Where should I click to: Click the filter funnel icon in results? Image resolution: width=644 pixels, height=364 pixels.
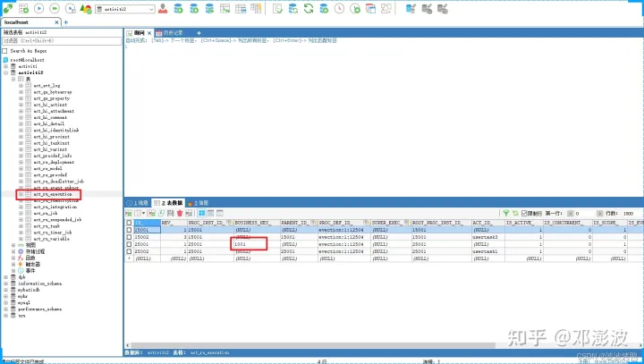coord(504,213)
